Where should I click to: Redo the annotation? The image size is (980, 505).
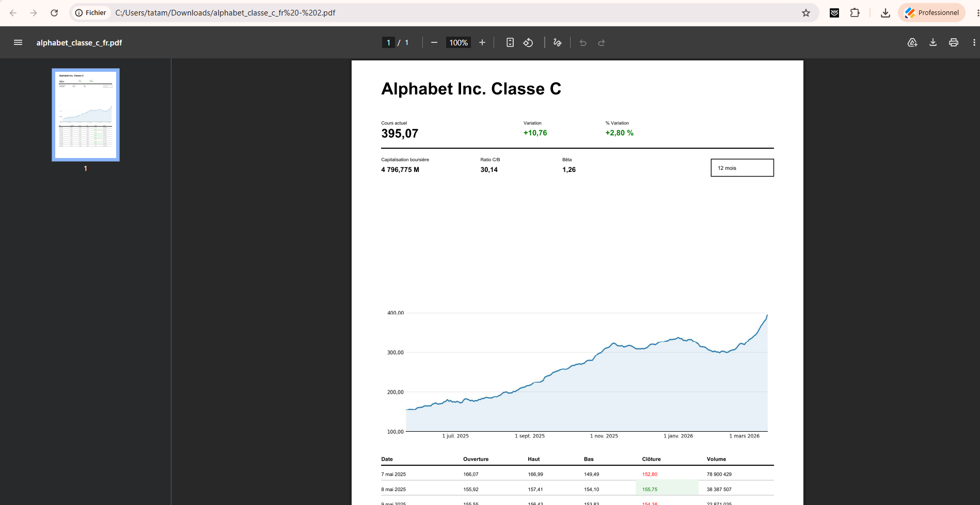click(602, 42)
